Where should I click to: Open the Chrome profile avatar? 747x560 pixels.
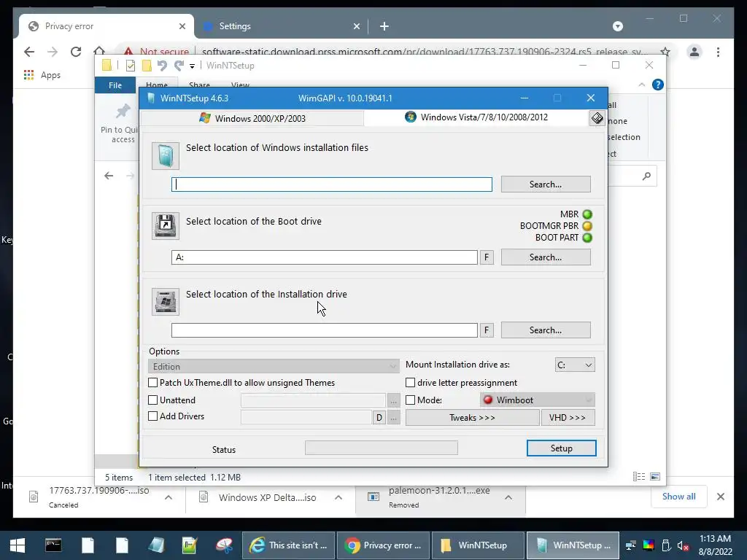[x=694, y=52]
